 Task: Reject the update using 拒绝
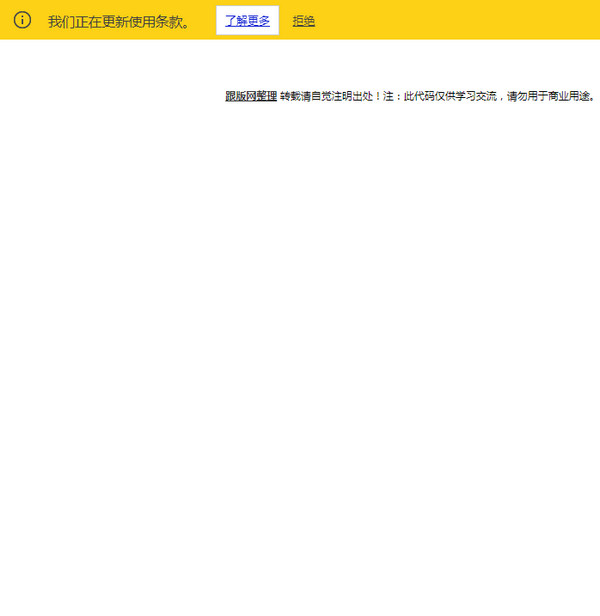304,20
